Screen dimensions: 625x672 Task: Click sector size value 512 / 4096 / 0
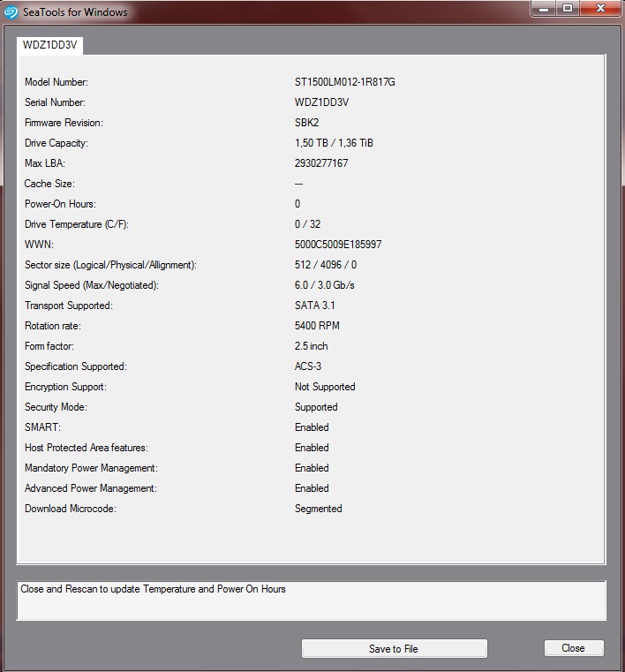[x=326, y=265]
